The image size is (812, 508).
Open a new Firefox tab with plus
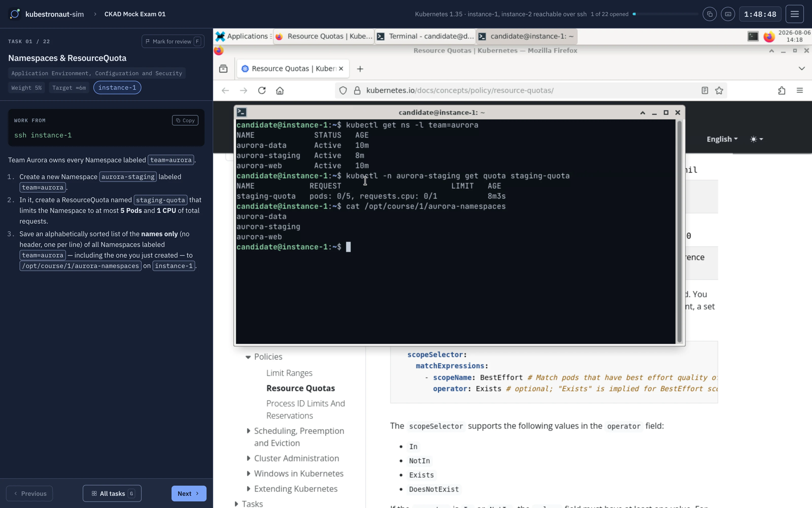click(x=360, y=69)
